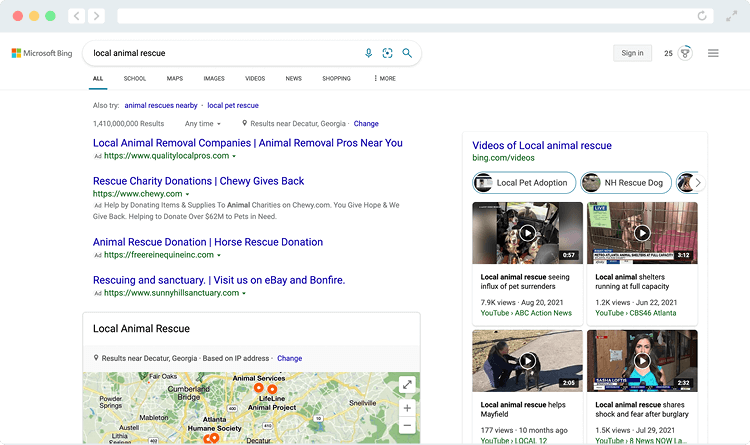
Task: Switch to the NEWS tab
Action: pos(294,78)
